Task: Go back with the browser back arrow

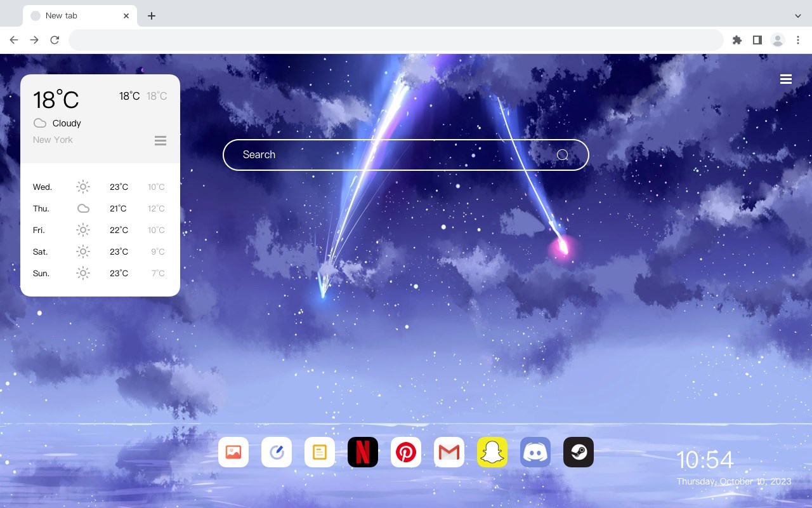Action: click(14, 40)
